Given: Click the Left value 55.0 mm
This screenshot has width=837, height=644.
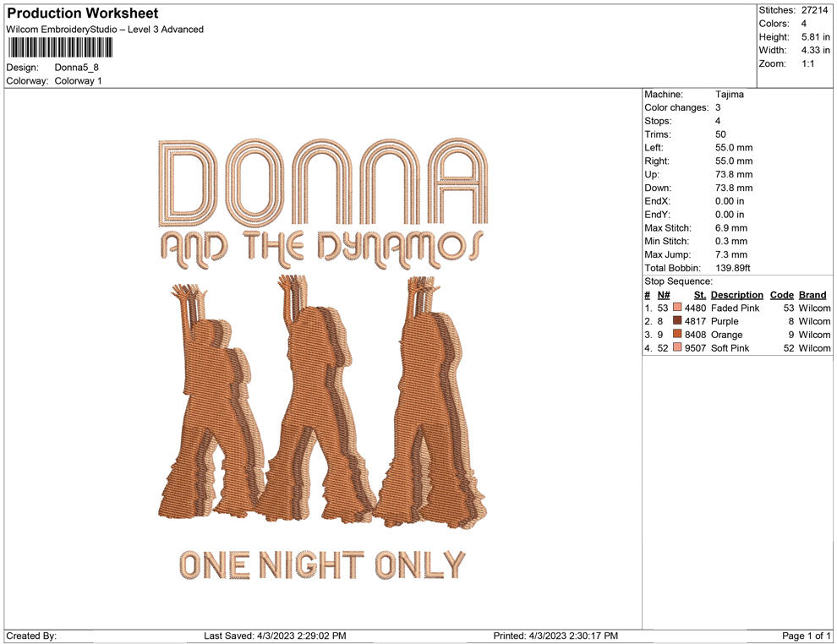Looking at the screenshot, I should (734, 148).
